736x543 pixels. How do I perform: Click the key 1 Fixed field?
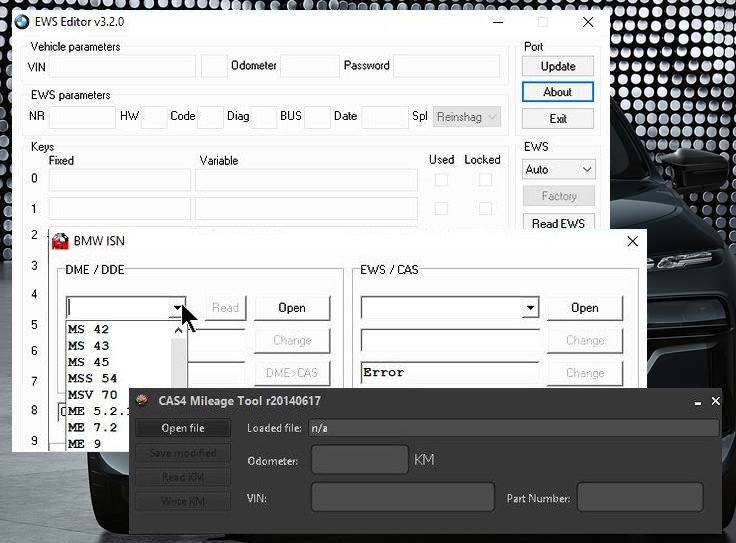[120, 209]
